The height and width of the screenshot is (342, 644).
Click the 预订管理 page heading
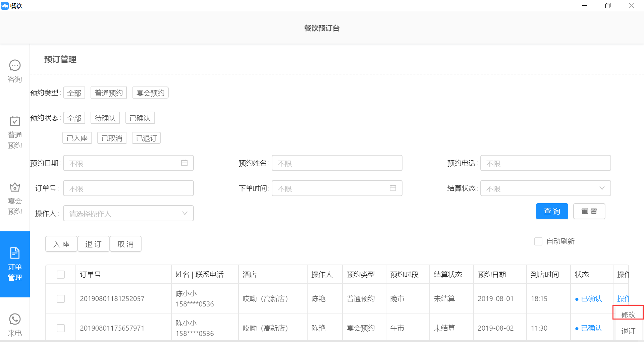click(60, 59)
